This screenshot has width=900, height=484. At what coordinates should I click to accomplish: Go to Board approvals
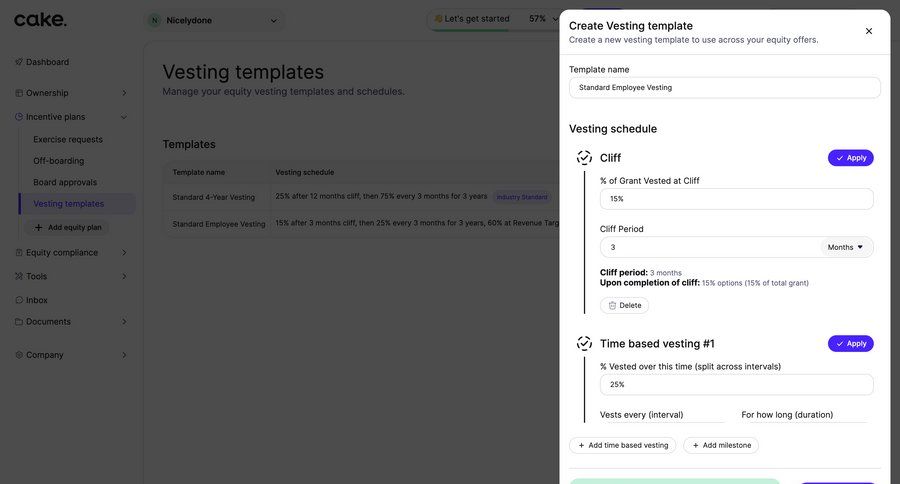pyautogui.click(x=65, y=182)
